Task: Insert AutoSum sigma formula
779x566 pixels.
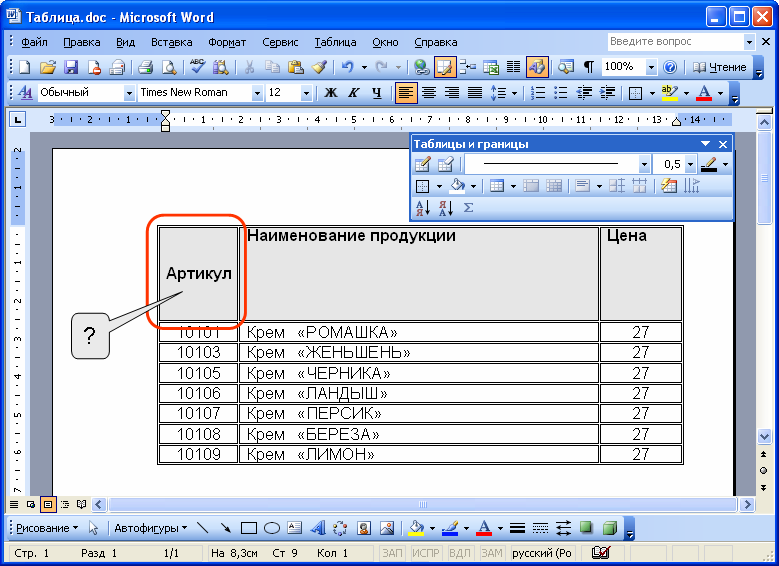Action: click(x=468, y=208)
